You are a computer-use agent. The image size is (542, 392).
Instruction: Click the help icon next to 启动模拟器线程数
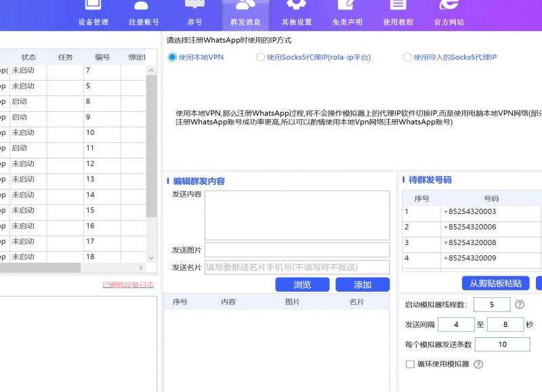click(519, 304)
